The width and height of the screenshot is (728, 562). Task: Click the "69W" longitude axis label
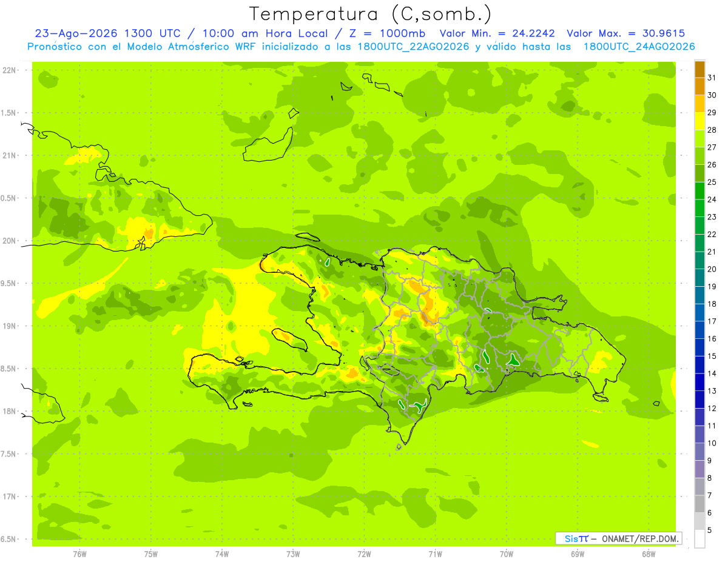click(x=578, y=554)
